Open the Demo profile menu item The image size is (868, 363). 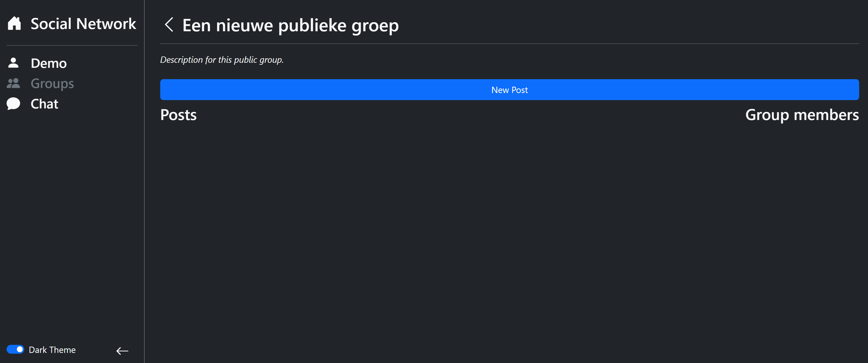click(x=48, y=63)
